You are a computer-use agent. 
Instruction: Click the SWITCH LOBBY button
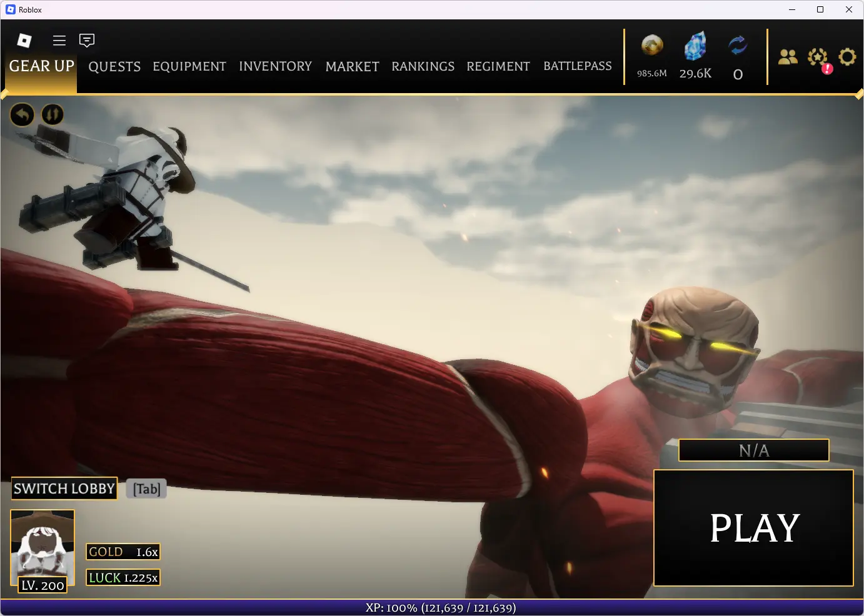pyautogui.click(x=64, y=489)
